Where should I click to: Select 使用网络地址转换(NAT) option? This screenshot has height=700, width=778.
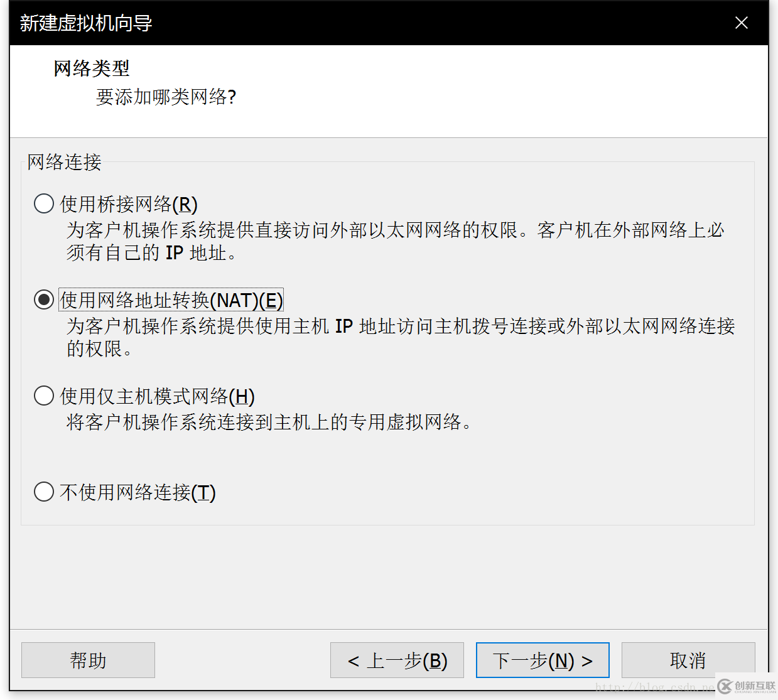pyautogui.click(x=44, y=299)
